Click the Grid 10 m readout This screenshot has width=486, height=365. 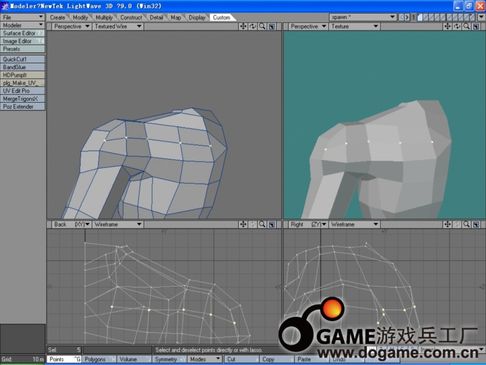22,359
